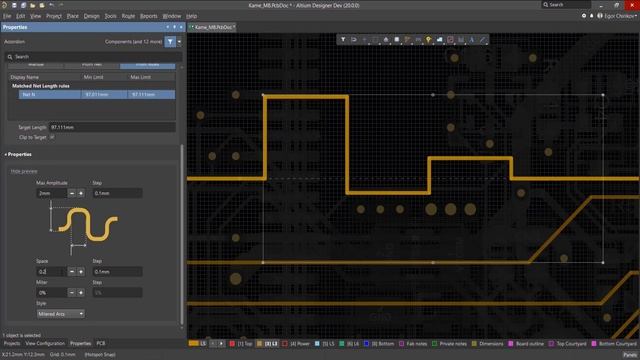Toggle visibility of [1] Top layer
Viewport: 640px width, 360px height.
click(232, 344)
